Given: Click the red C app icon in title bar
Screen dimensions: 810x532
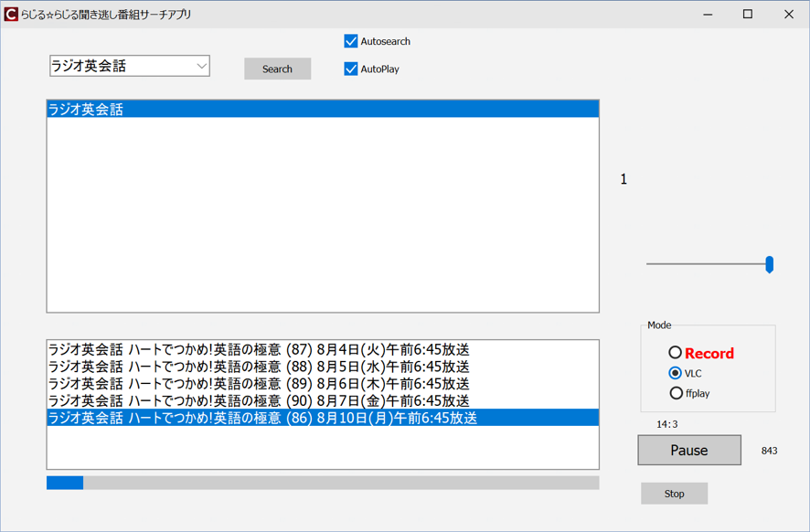Looking at the screenshot, I should (10, 14).
